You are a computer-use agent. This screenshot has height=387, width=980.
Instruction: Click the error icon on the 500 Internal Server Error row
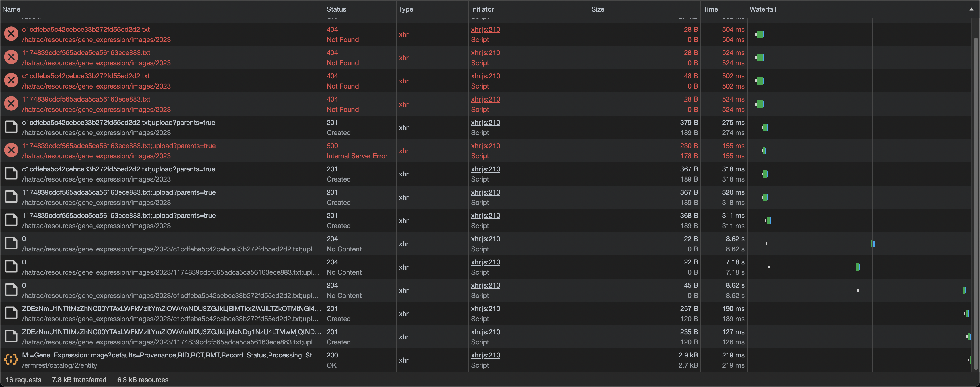(x=11, y=150)
